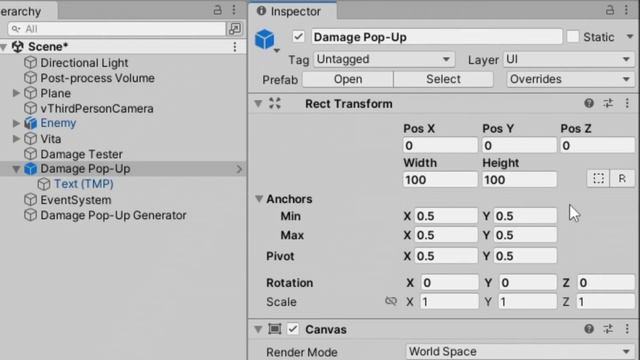Open Damage Pop-Up prefab via row arrow
Image resolution: width=640 pixels, height=360 pixels.
(239, 169)
